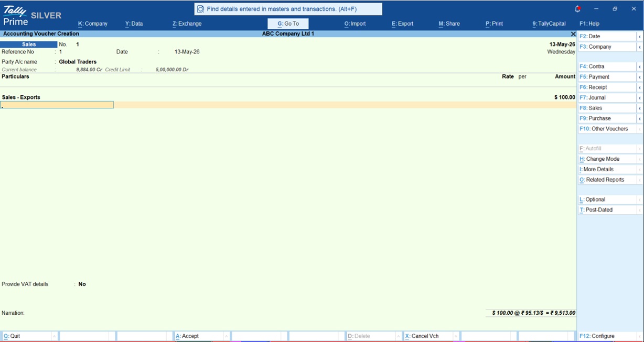The image size is (644, 342).
Task: Switch to F5: Payment voucher
Action: (607, 77)
